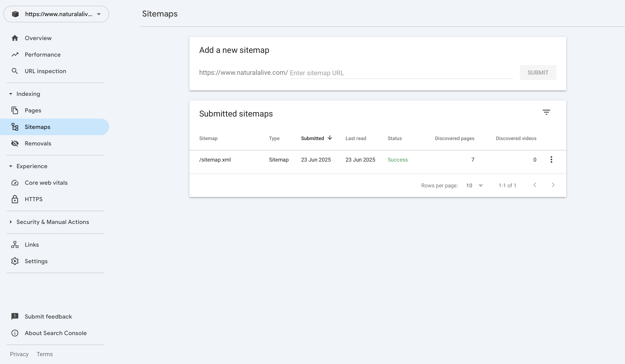Click the Submitted sort arrow icon
This screenshot has height=364, width=625.
coord(330,138)
